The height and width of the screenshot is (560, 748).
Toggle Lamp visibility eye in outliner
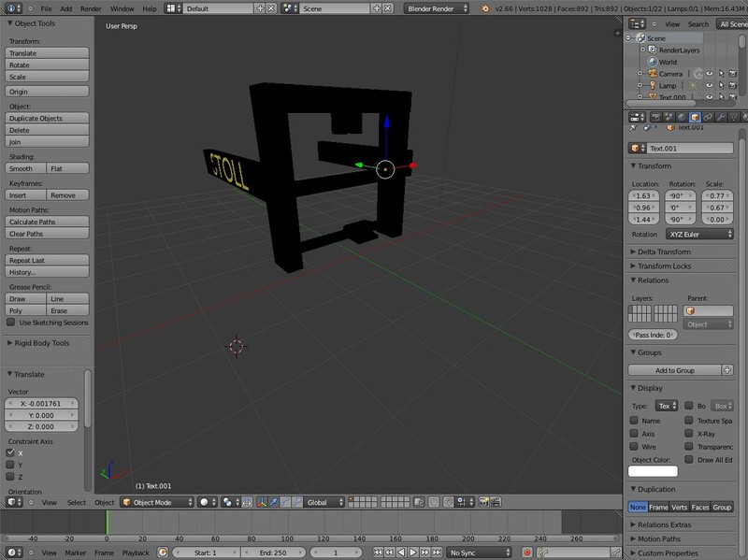[710, 85]
